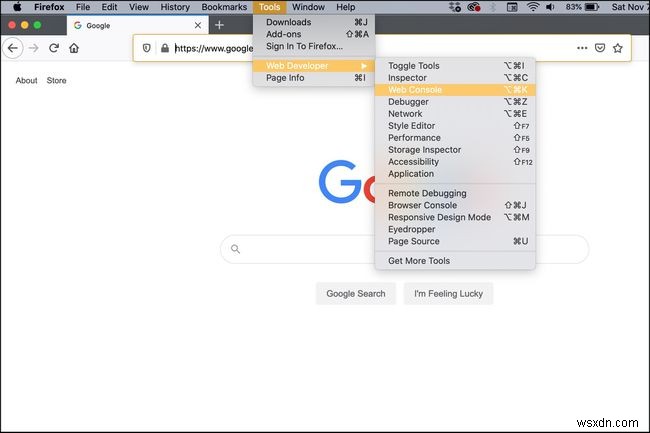650x433 pixels.
Task: Select Application menu item
Action: coord(455,174)
